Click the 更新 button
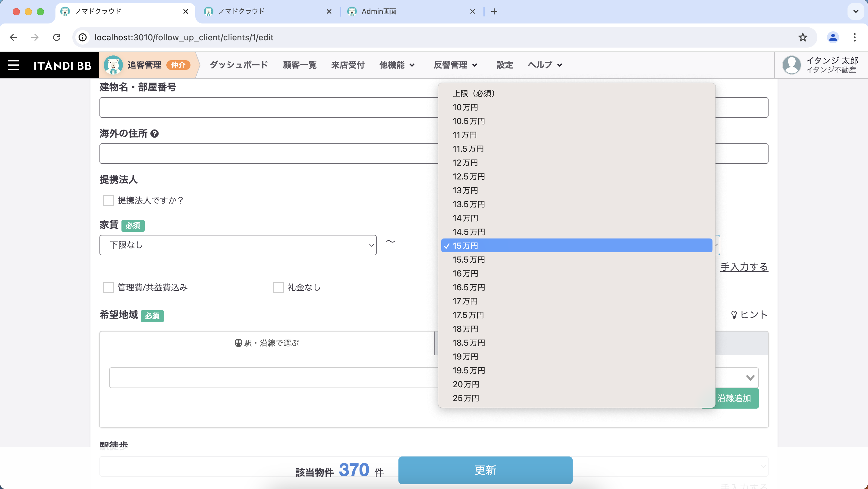 [x=485, y=470]
